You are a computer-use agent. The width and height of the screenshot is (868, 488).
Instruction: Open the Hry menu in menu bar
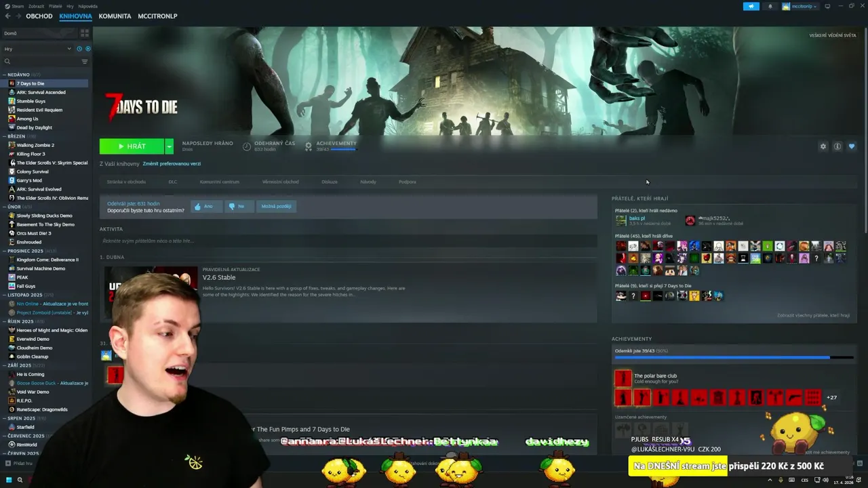[x=70, y=6]
